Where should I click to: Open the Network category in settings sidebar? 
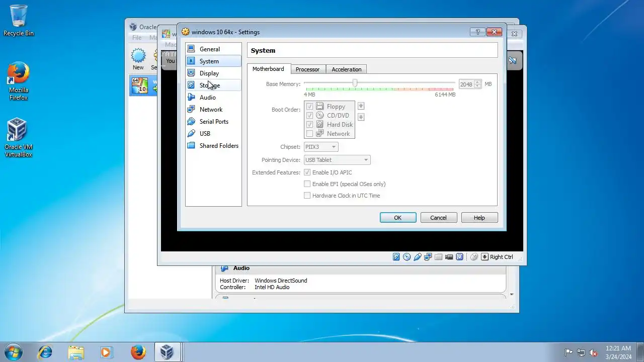point(213,110)
